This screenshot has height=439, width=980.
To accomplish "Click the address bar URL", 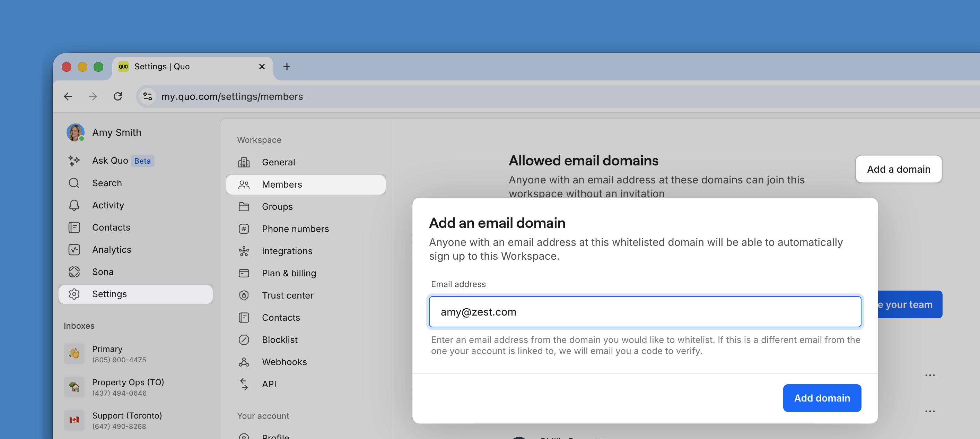I will pyautogui.click(x=232, y=96).
